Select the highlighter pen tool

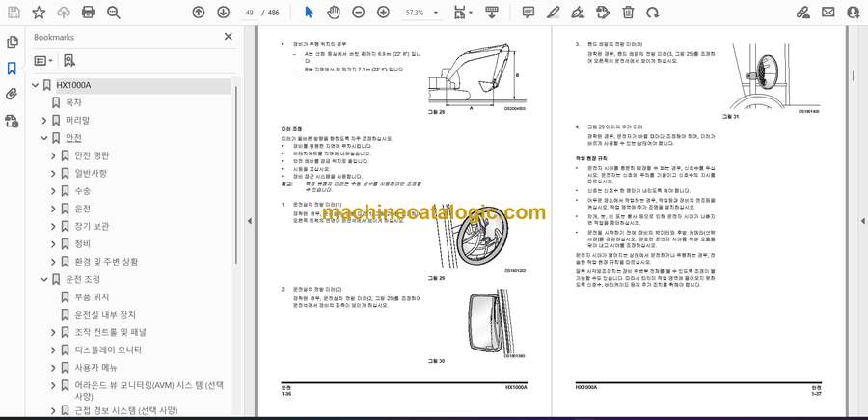pyautogui.click(x=553, y=13)
